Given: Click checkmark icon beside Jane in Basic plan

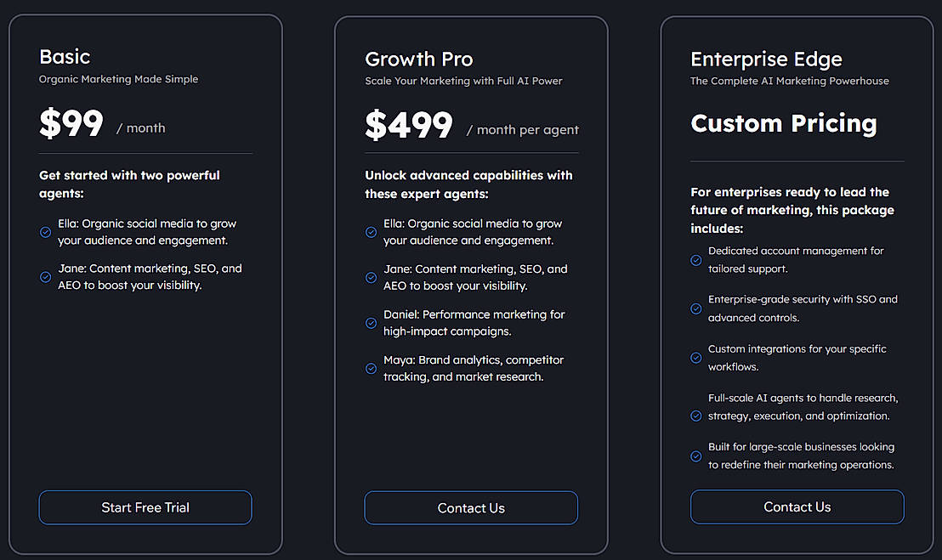Looking at the screenshot, I should [45, 277].
